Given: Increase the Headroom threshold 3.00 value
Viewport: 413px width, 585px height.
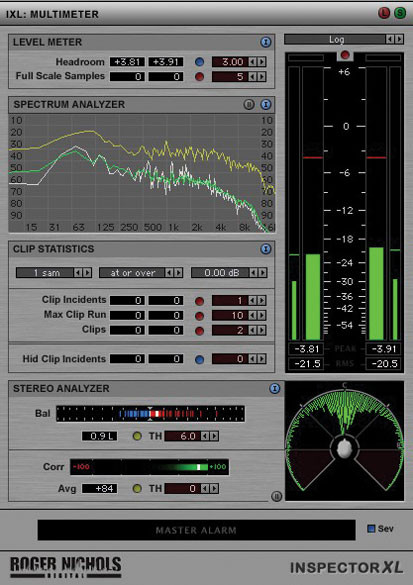Looking at the screenshot, I should click(262, 62).
